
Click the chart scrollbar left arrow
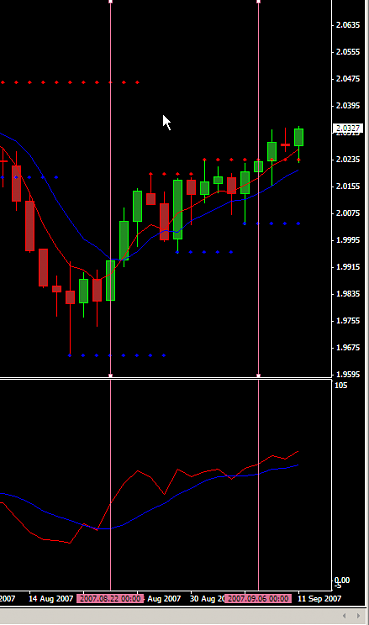coord(345,616)
